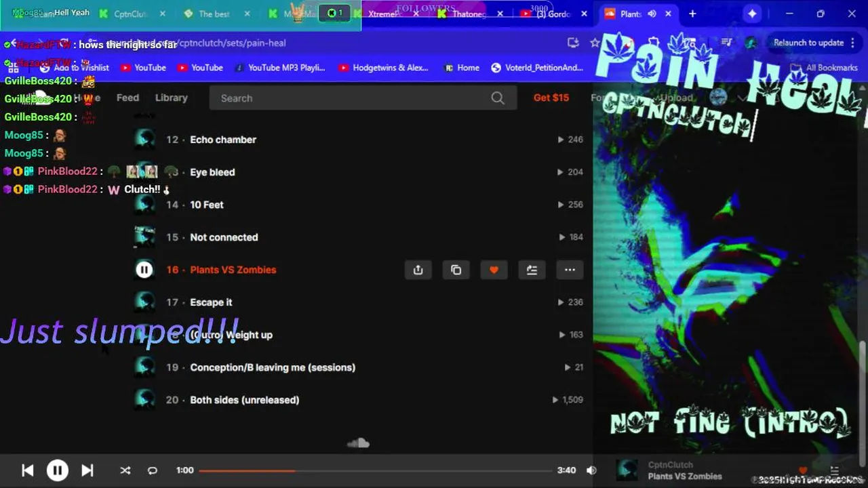Click the 1,509 play count on Both sides

click(568, 400)
